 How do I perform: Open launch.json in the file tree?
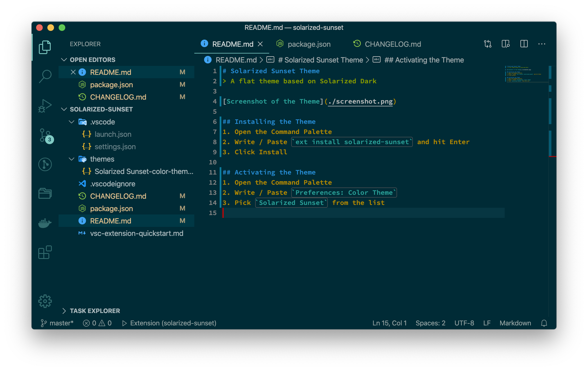point(113,134)
